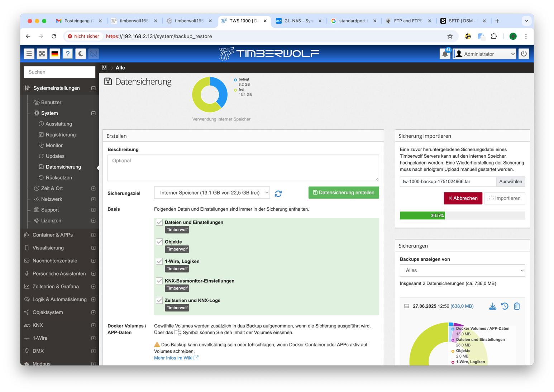
Task: Switch to FTP and FTPS tab
Action: [408, 21]
